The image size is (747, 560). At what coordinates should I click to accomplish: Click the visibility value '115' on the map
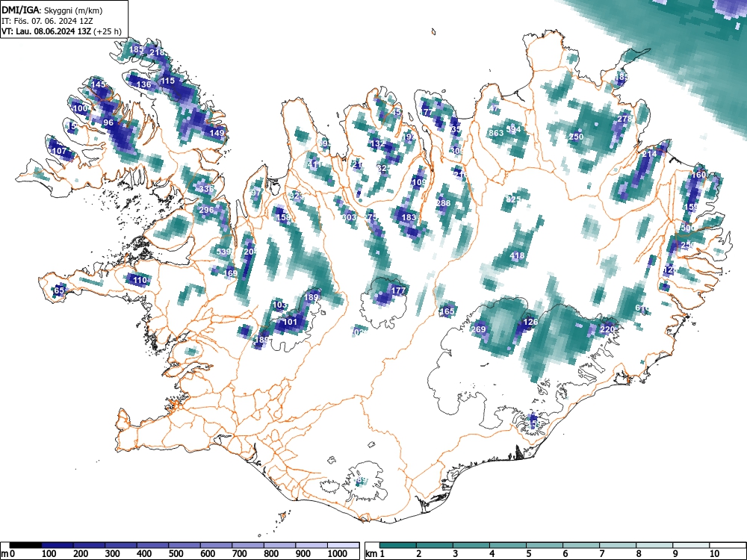tap(167, 81)
